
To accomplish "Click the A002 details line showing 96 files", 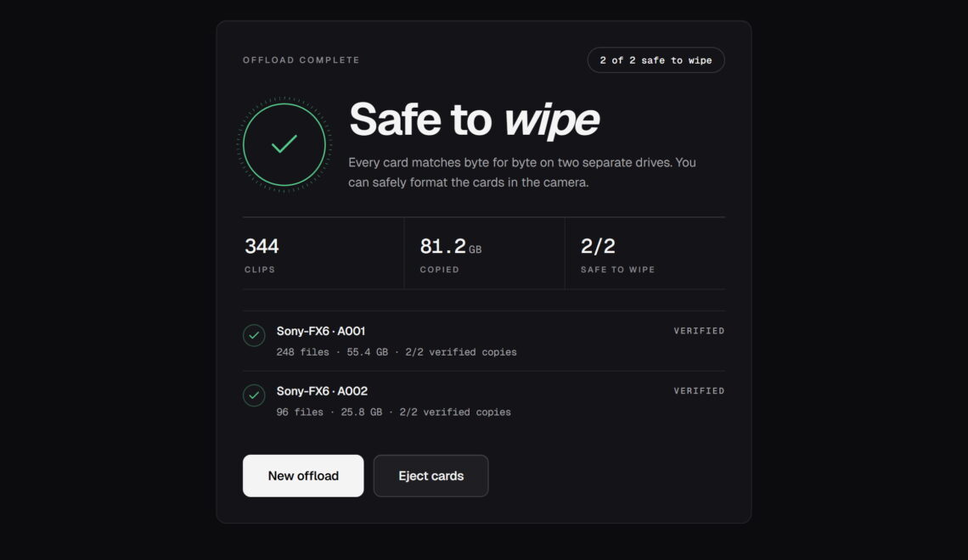I will click(x=393, y=412).
